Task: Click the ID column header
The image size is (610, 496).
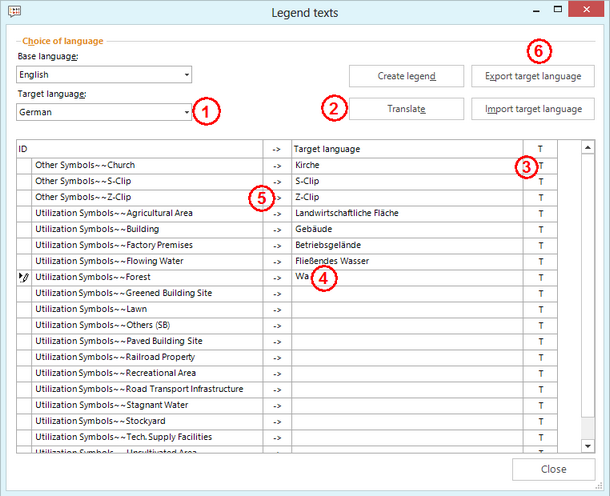Action: pos(140,149)
